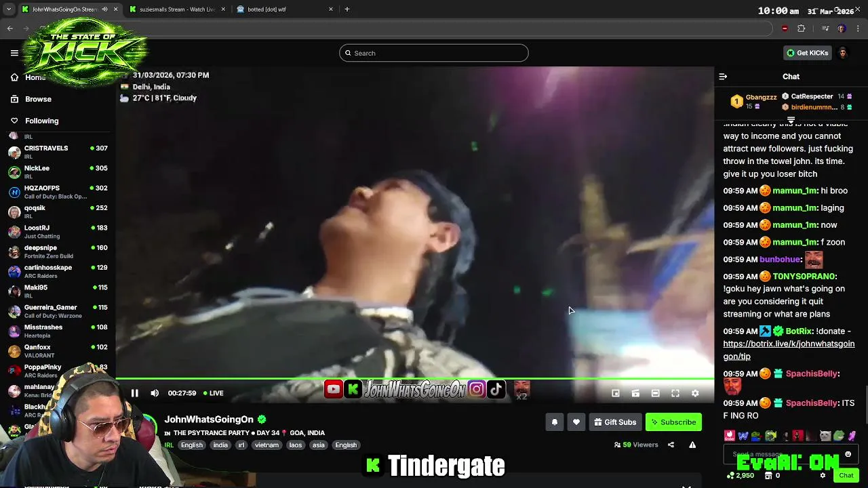Report the stream with warning icon

pyautogui.click(x=692, y=445)
